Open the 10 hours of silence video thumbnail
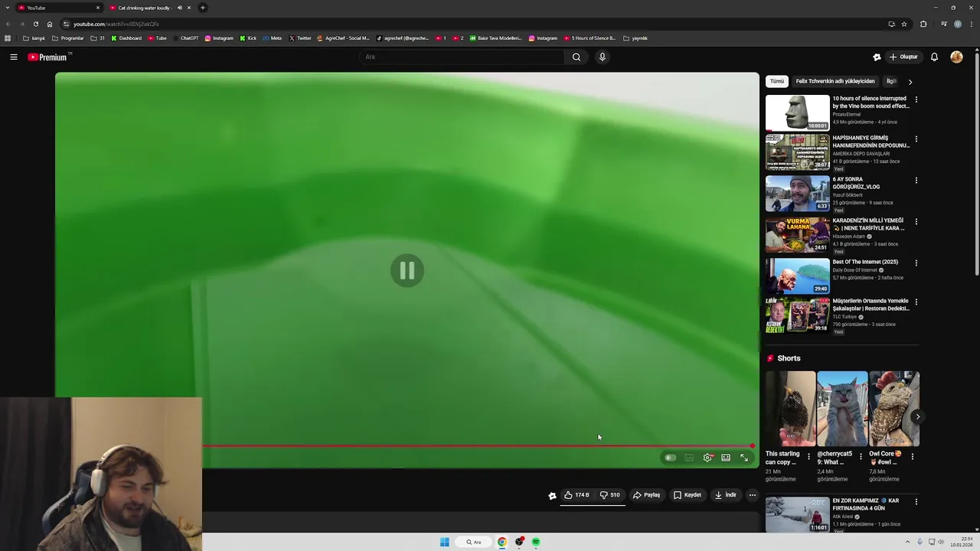Image resolution: width=980 pixels, height=551 pixels. [x=797, y=112]
